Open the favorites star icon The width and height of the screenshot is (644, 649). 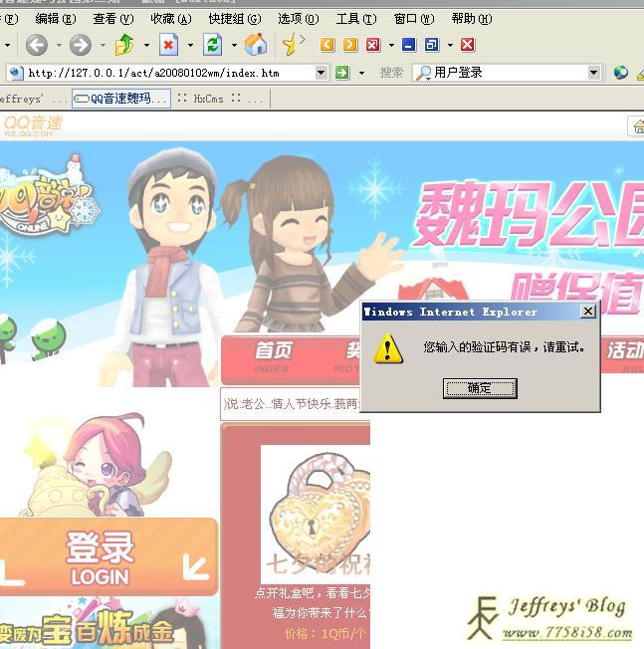click(291, 45)
